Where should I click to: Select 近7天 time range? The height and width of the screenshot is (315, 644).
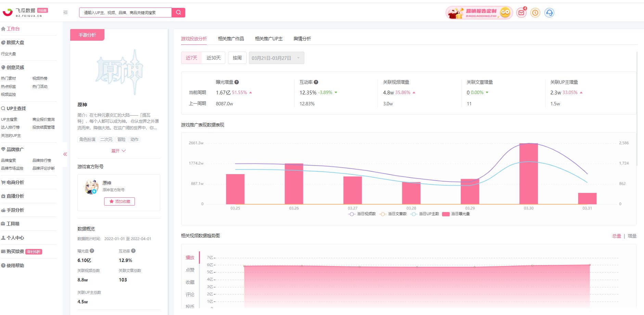[191, 58]
